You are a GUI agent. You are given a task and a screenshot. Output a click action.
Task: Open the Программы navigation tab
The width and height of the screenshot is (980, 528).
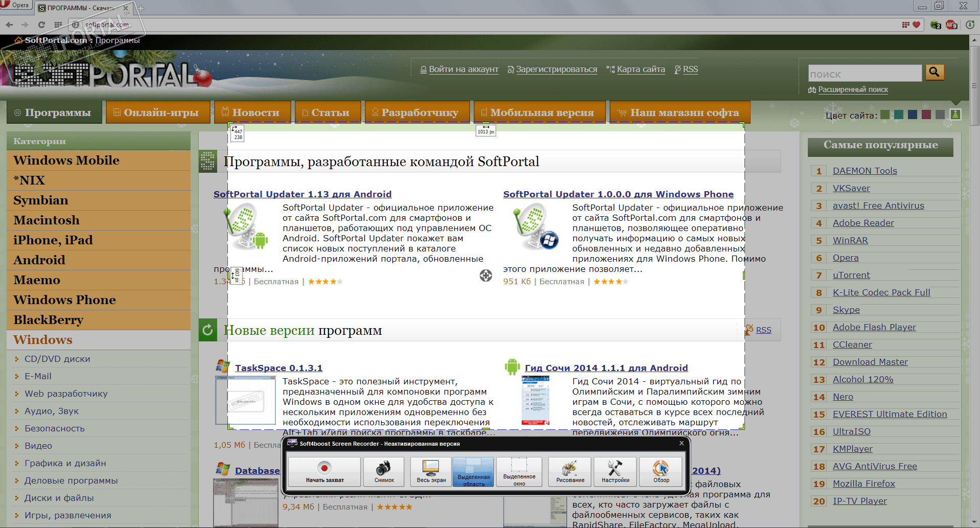[x=55, y=112]
